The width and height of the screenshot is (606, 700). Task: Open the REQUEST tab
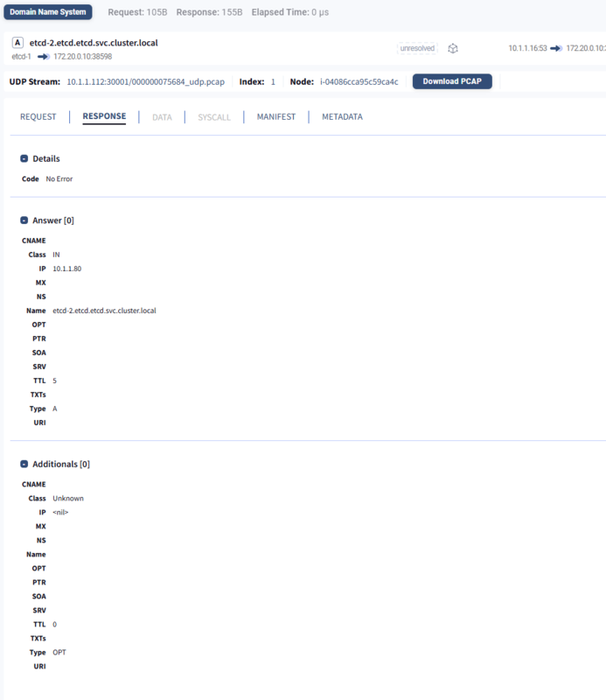[x=38, y=117]
